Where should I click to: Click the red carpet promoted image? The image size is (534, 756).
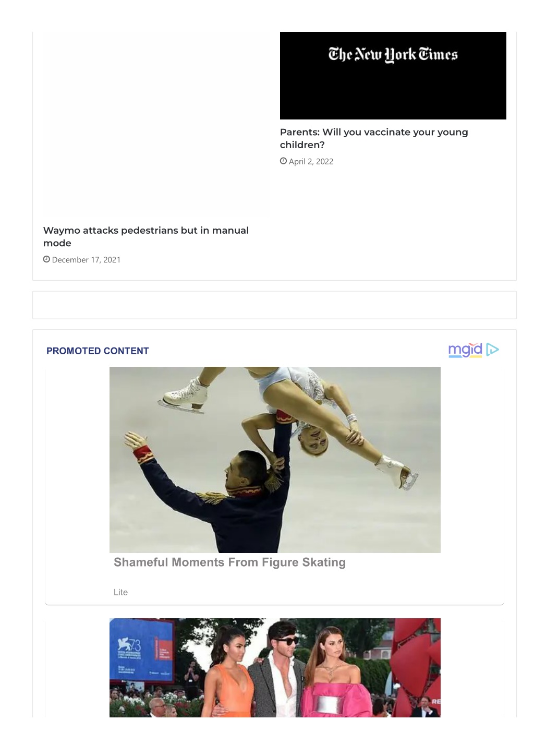click(x=275, y=668)
